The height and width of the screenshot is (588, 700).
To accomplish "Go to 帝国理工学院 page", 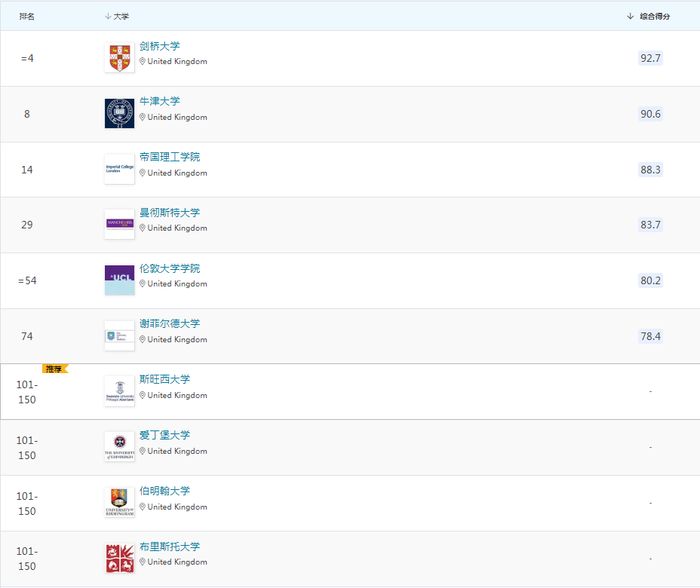I will click(x=170, y=157).
